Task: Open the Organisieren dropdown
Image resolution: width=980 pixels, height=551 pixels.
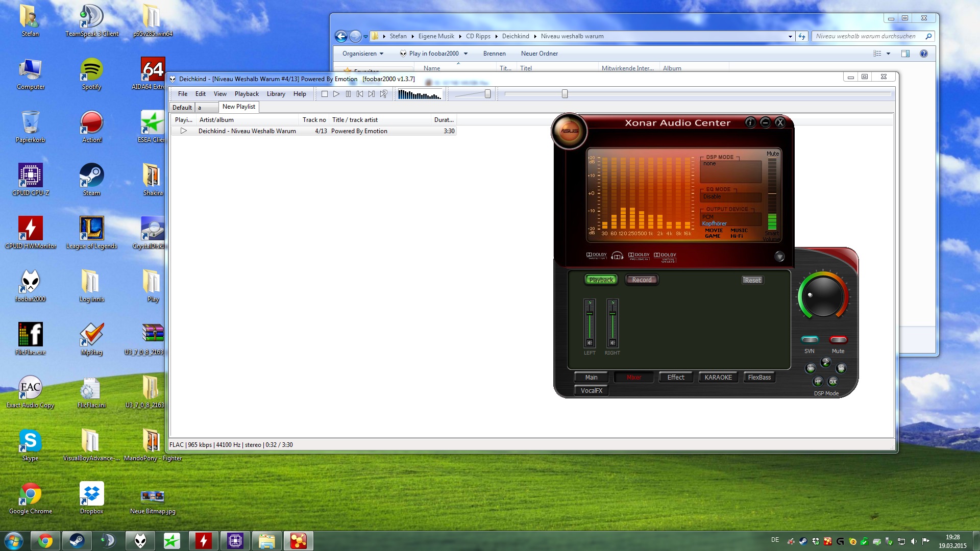Action: click(362, 54)
